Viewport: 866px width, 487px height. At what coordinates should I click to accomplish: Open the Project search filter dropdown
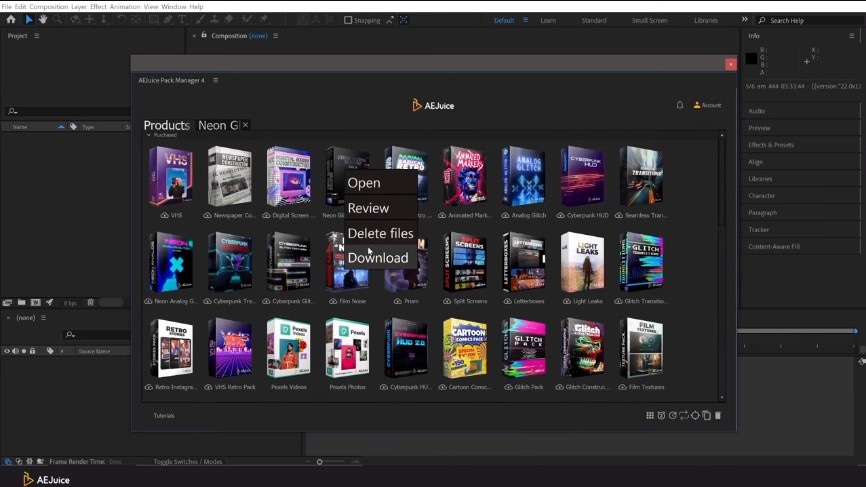(12, 111)
